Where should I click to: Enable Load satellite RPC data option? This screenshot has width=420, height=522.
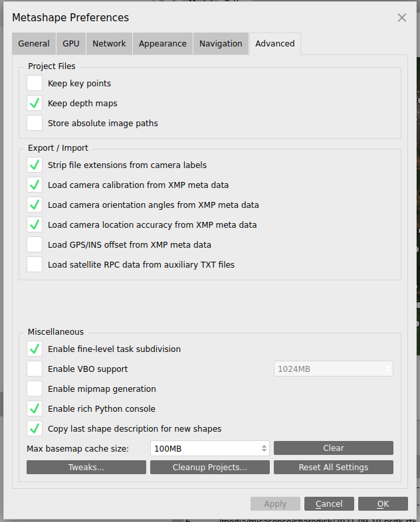(x=35, y=265)
